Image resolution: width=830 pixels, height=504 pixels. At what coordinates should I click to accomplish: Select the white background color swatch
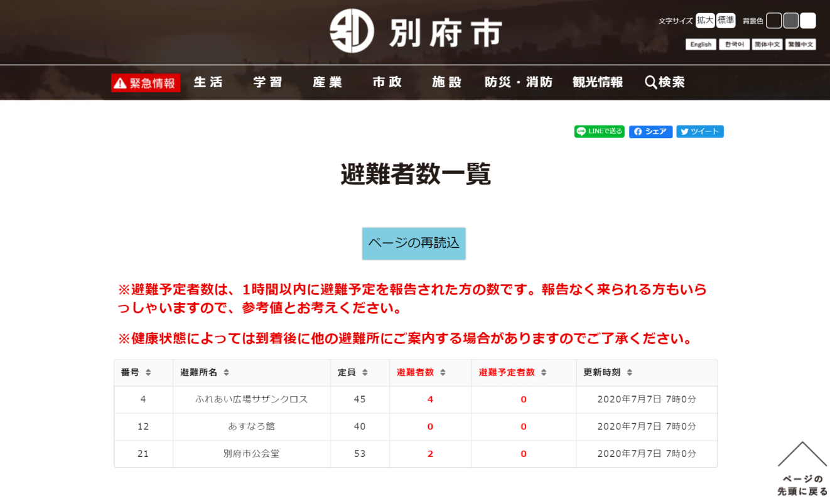808,21
